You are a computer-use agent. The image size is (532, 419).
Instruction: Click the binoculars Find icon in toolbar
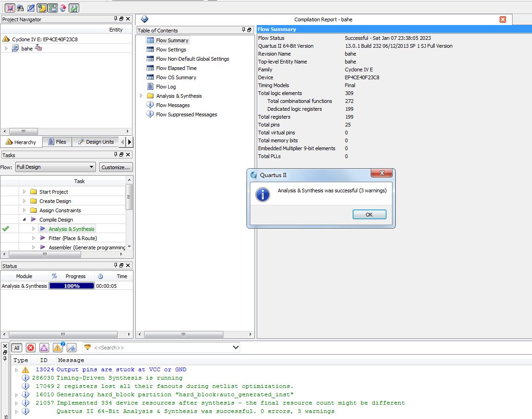pos(20,8)
